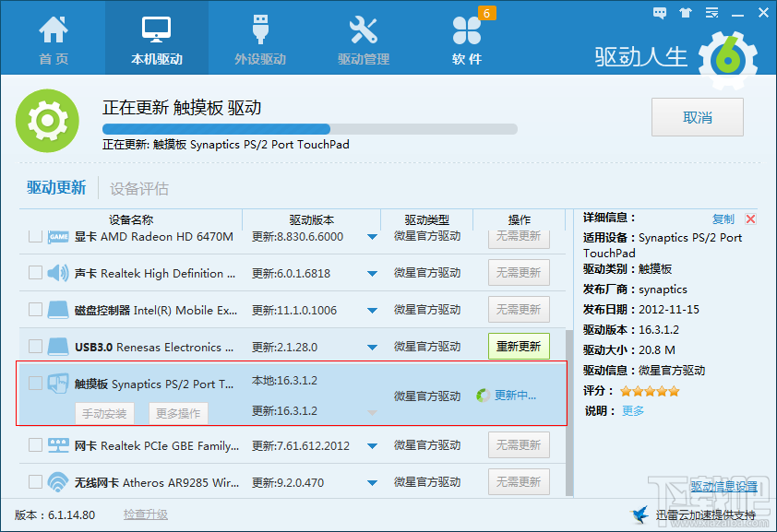Expand version dropdown for 8.830.6.6000
777x532 pixels.
tap(372, 237)
